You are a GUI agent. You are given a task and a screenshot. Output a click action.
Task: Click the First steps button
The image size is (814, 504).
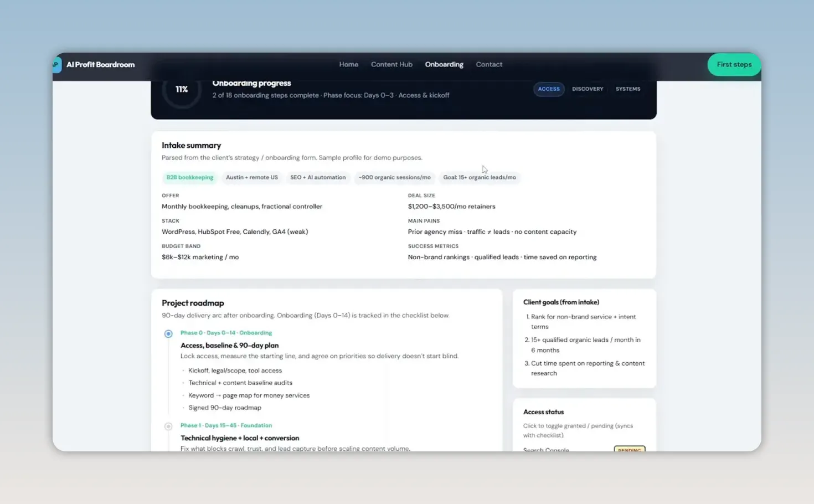pyautogui.click(x=734, y=65)
